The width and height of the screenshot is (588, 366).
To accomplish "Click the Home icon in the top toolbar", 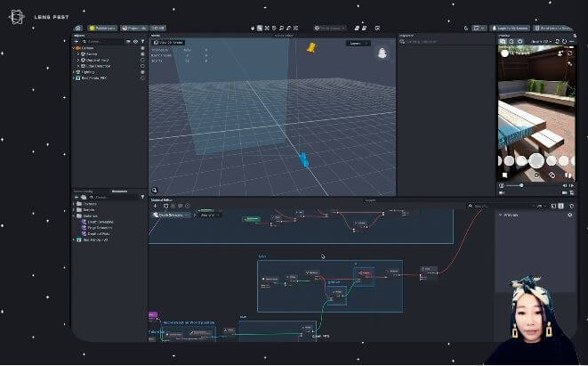I will point(78,28).
